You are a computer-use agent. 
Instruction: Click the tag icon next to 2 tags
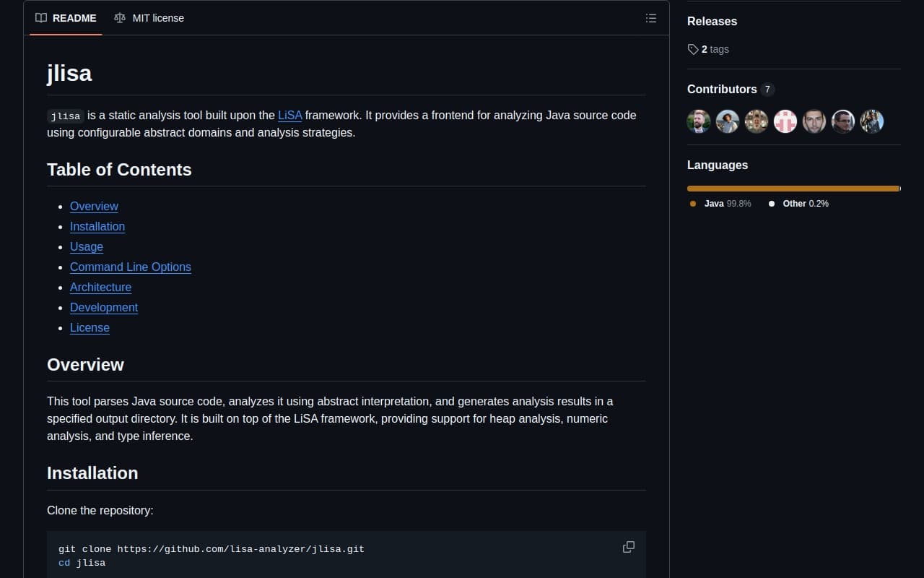[x=692, y=49]
